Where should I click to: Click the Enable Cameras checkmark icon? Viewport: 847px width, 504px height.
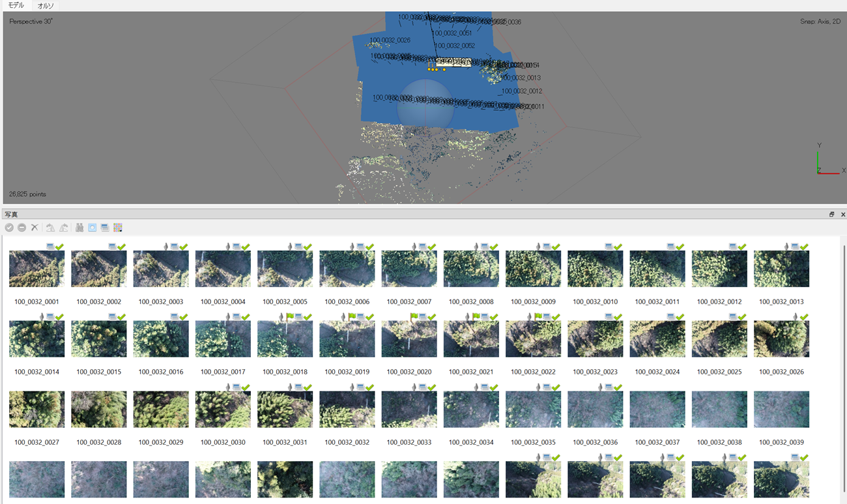coord(9,228)
